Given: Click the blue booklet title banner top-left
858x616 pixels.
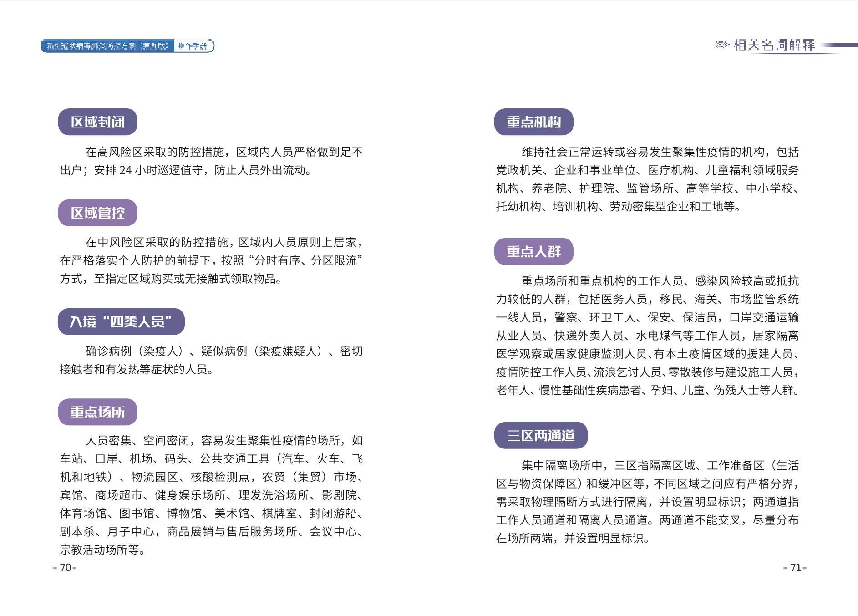Looking at the screenshot, I should click(128, 46).
